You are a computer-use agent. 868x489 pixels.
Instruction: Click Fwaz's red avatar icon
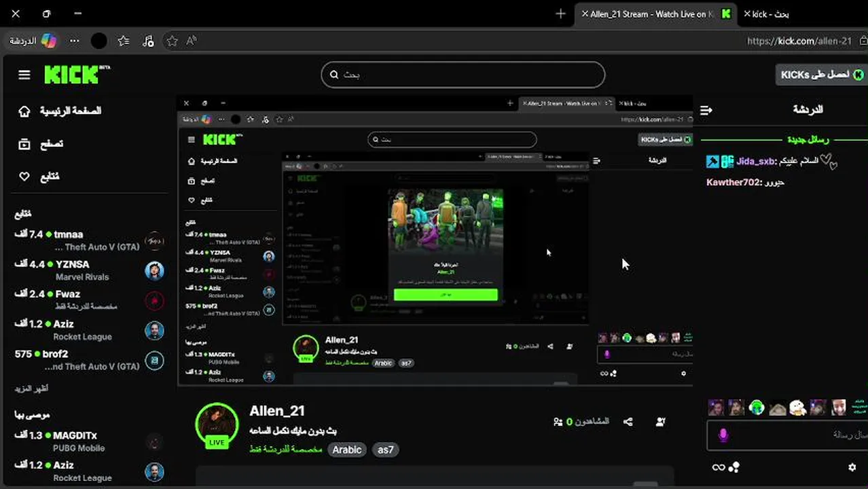[x=154, y=300]
